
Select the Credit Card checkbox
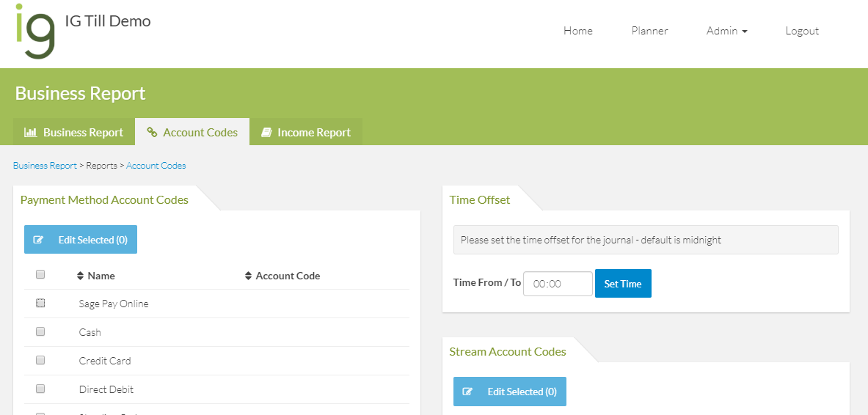(x=40, y=360)
